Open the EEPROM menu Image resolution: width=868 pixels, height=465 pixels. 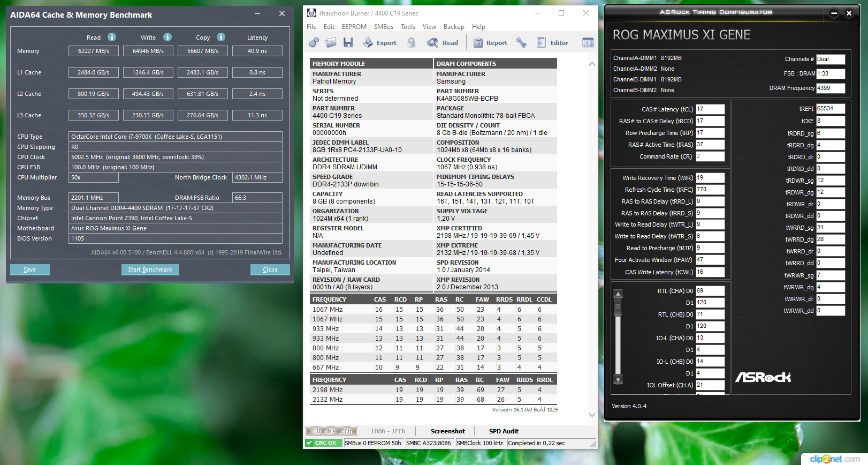pos(354,27)
